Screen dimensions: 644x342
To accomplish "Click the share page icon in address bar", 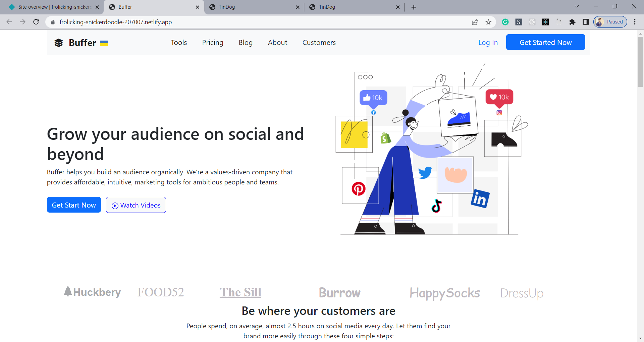I will (x=475, y=22).
